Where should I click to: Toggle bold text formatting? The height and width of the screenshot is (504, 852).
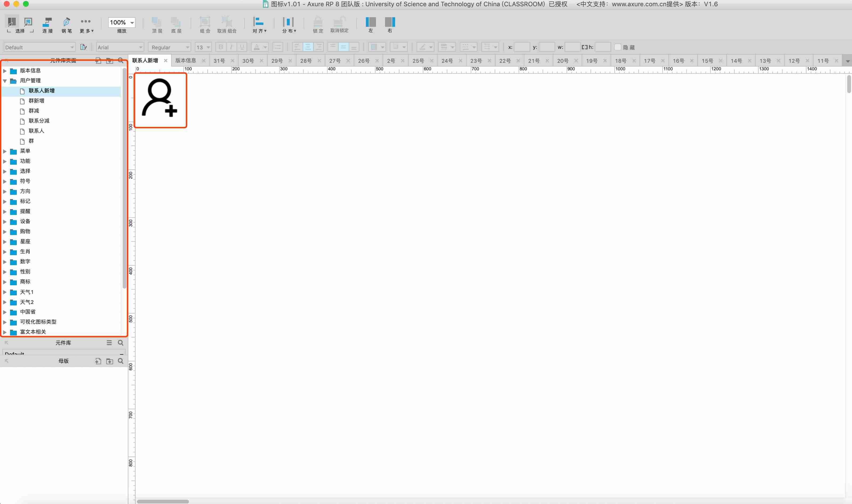(221, 47)
